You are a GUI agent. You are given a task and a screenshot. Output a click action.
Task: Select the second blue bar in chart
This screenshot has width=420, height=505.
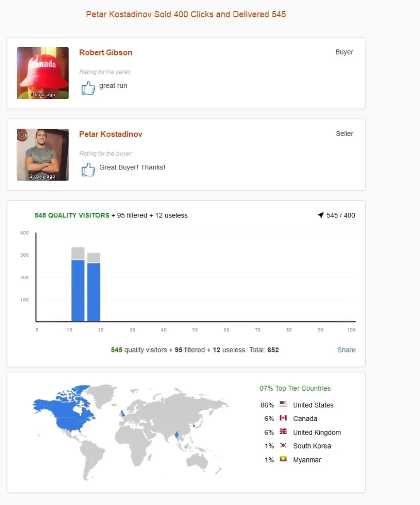[x=94, y=292]
